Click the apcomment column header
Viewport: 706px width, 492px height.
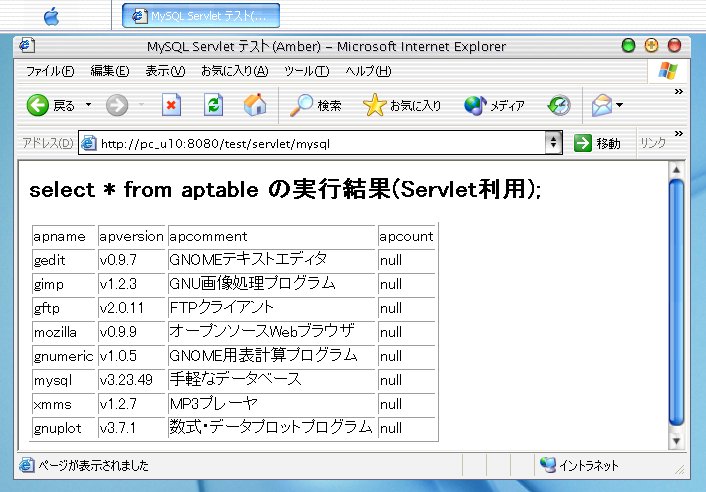pyautogui.click(x=272, y=236)
